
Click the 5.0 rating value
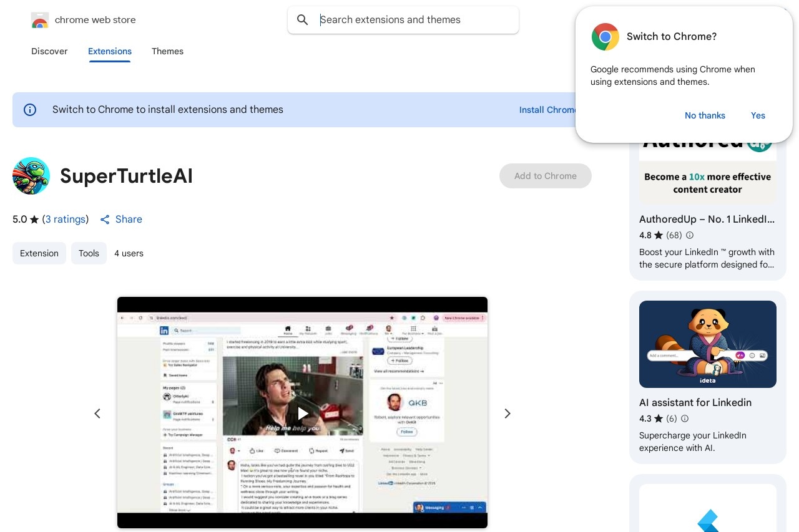(20, 220)
